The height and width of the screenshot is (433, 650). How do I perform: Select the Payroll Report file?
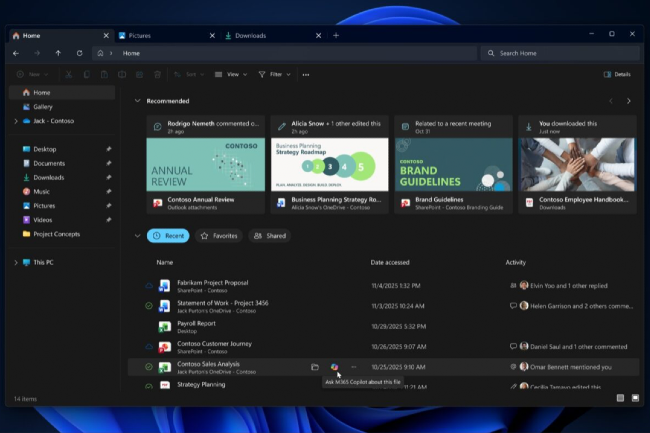pos(383,327)
